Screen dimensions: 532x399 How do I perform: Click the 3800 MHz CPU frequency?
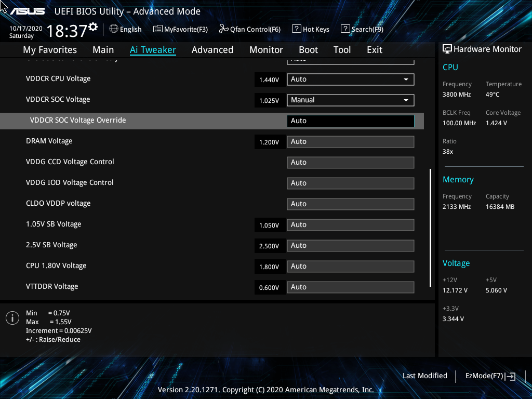tap(457, 95)
